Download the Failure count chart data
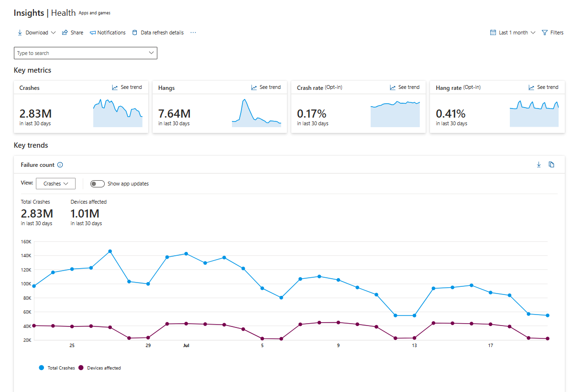 [539, 164]
